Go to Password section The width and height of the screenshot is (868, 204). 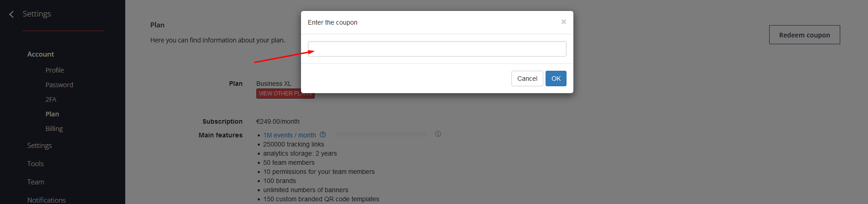(x=59, y=85)
